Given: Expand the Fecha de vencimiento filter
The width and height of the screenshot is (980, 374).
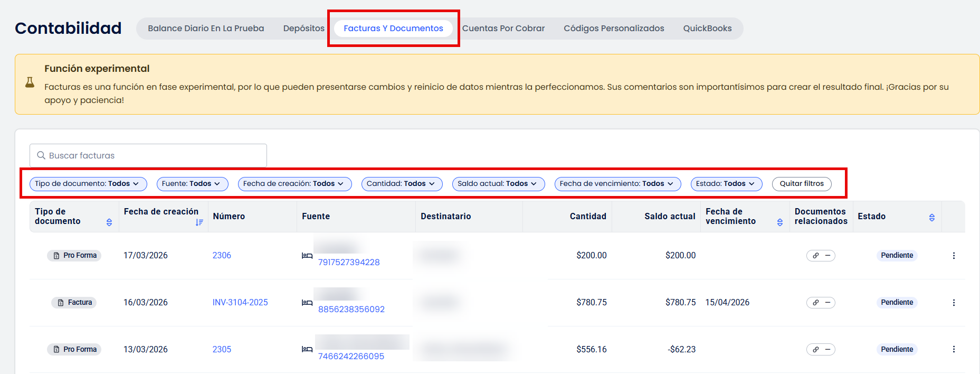Looking at the screenshot, I should (617, 184).
